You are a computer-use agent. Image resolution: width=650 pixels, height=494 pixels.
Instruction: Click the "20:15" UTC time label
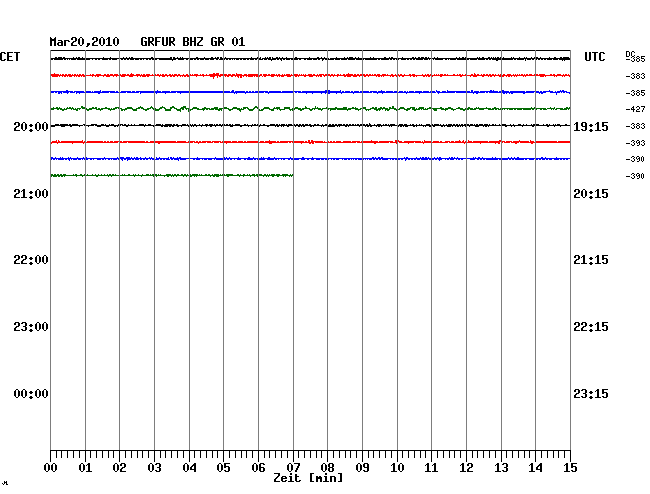coord(591,194)
